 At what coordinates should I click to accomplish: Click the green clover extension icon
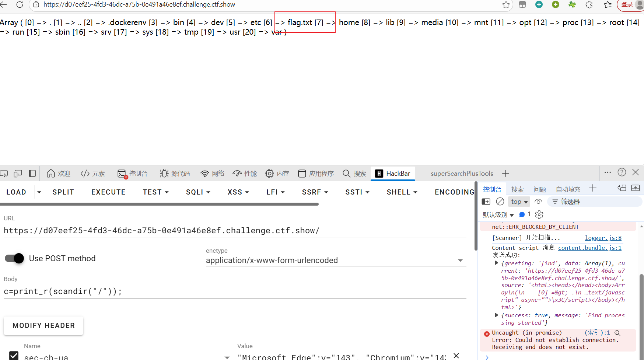(572, 4)
